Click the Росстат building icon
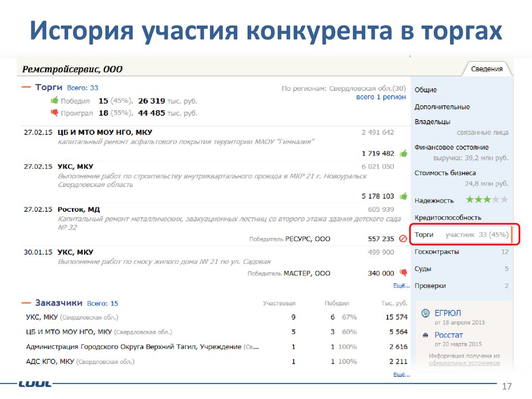Screen dimensions: 532x399 tap(425, 335)
